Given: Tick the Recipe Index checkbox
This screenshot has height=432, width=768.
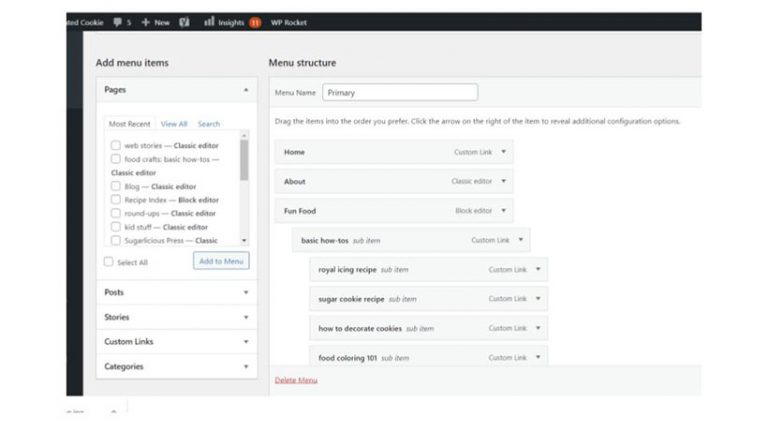Looking at the screenshot, I should [116, 200].
